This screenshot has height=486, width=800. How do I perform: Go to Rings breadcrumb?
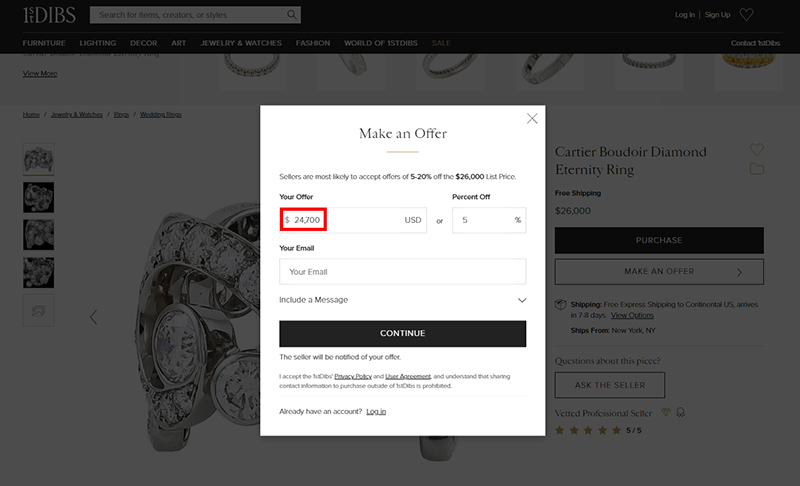pos(121,114)
